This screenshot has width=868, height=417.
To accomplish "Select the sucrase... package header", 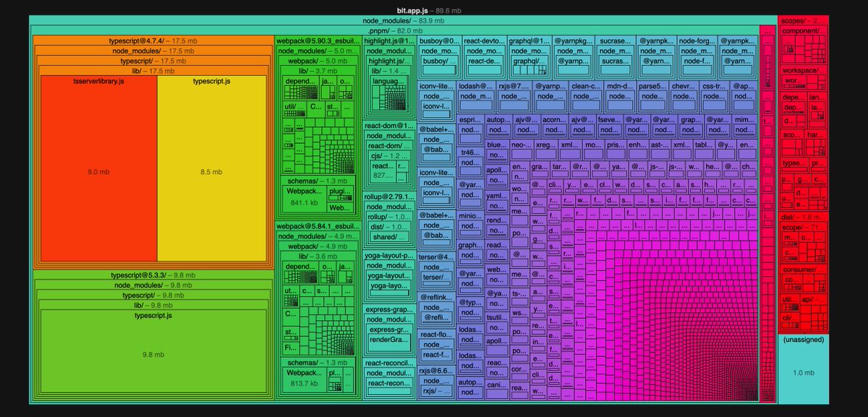I will point(615,41).
